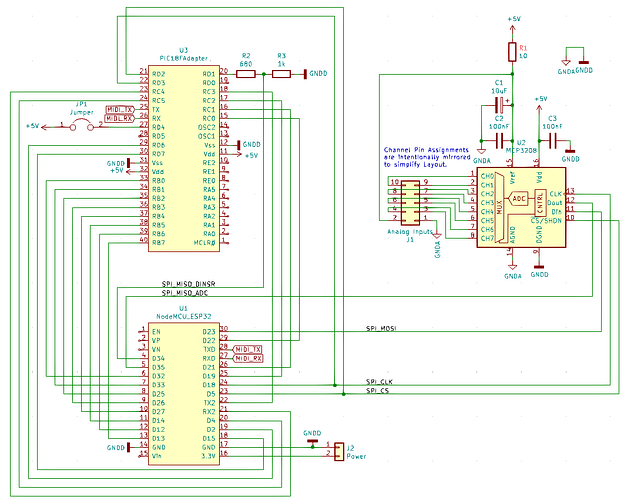This screenshot has width=623, height=500.
Task: Click the RB7 pin label on U3
Action: coord(159,242)
